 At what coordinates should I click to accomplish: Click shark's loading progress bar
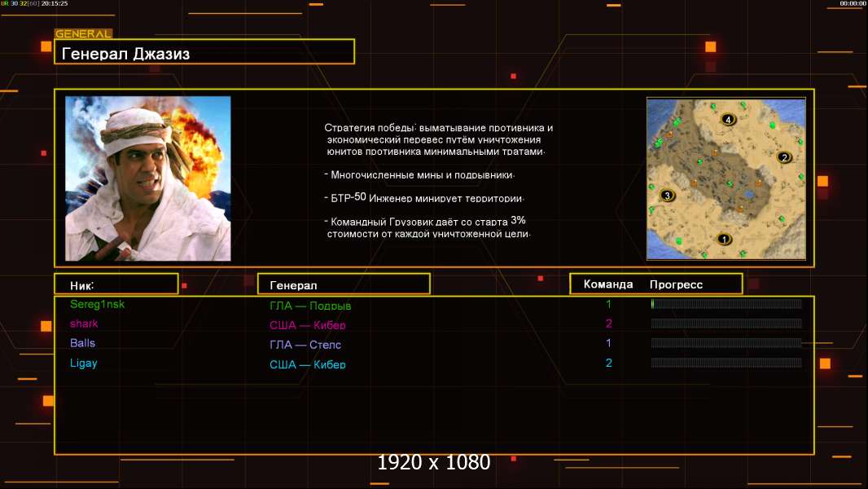point(726,324)
